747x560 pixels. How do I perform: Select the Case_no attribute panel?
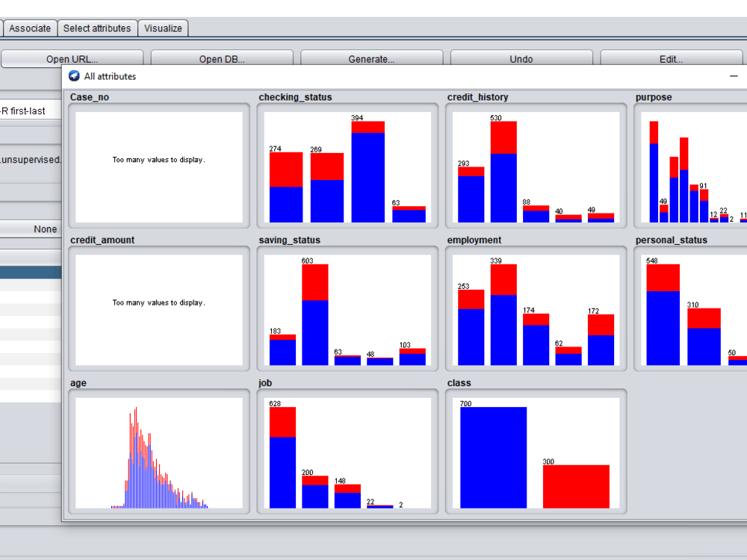[159, 167]
